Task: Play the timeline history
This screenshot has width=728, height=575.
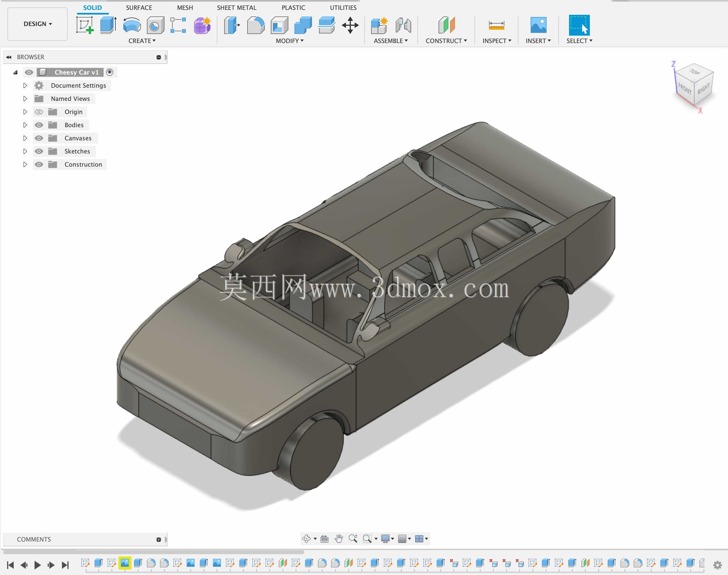Action: tap(37, 565)
